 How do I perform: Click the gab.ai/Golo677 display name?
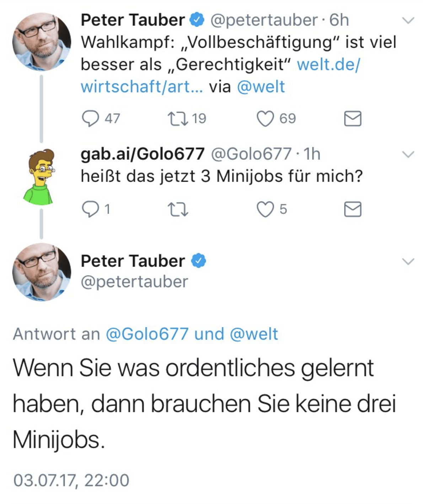(143, 154)
